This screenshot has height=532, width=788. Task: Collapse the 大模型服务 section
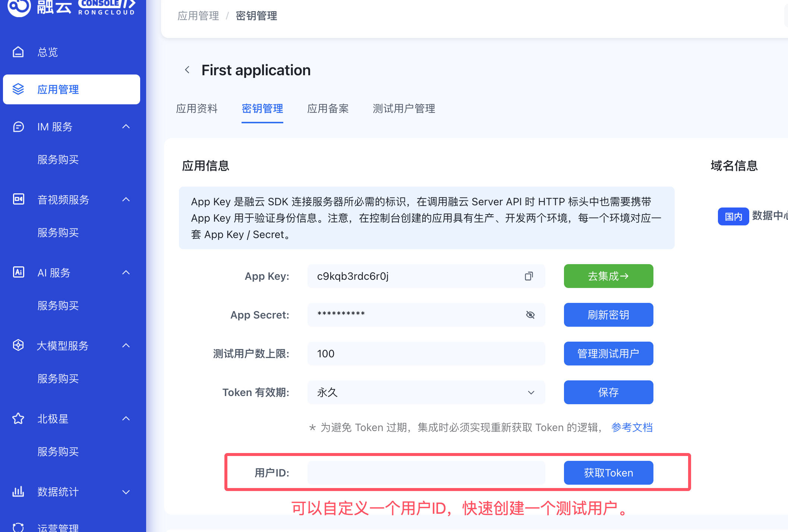point(126,345)
